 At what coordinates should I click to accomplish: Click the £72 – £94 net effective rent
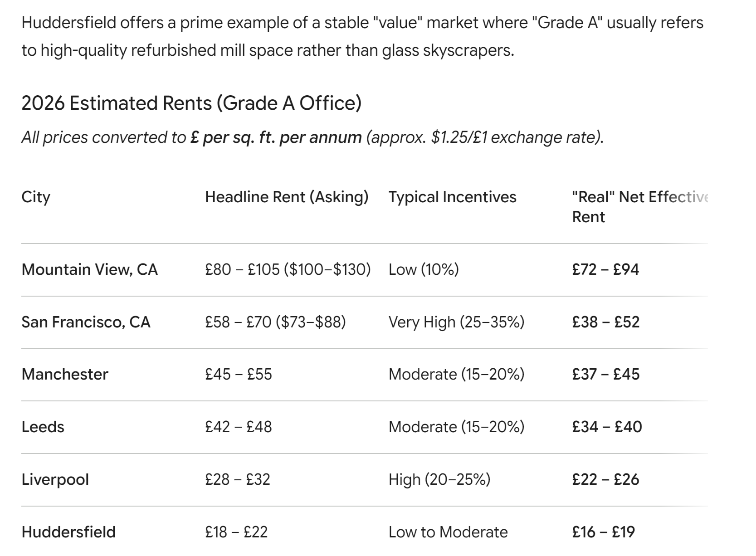click(x=605, y=270)
